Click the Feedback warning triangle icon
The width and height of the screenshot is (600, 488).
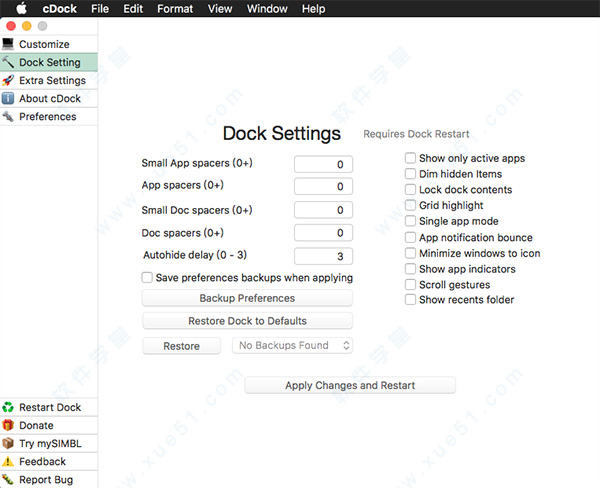[8, 462]
